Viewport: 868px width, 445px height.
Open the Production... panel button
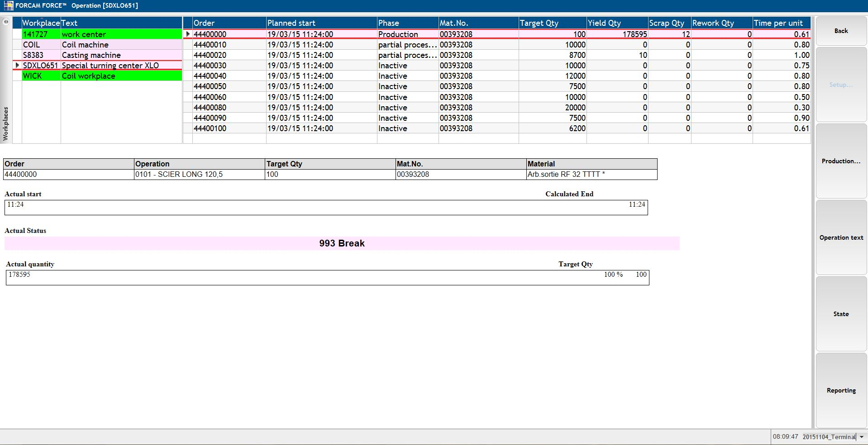point(841,161)
